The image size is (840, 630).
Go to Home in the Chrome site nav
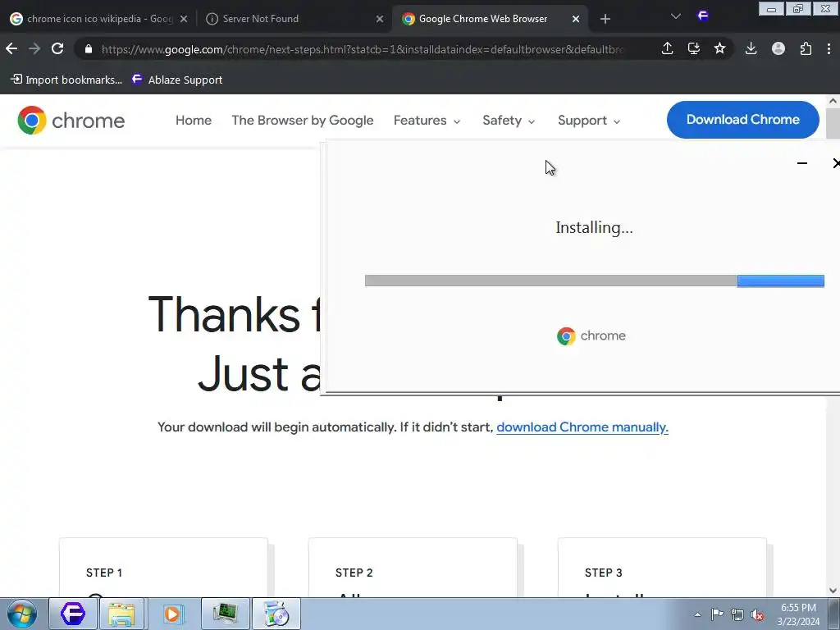click(194, 120)
